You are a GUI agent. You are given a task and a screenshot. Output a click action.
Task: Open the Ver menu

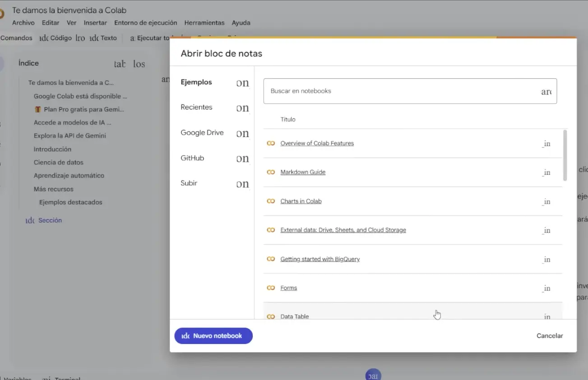tap(71, 23)
